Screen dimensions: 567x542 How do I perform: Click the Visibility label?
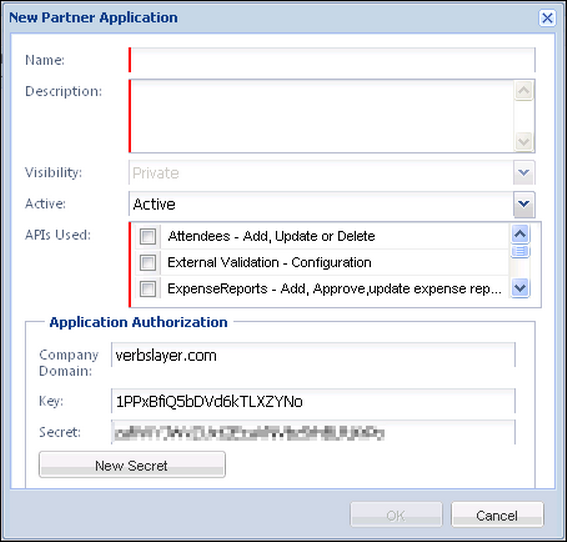(x=54, y=172)
